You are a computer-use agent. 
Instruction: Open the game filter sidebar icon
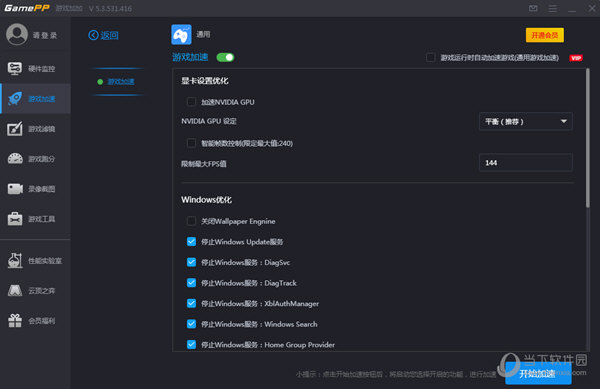pos(15,129)
